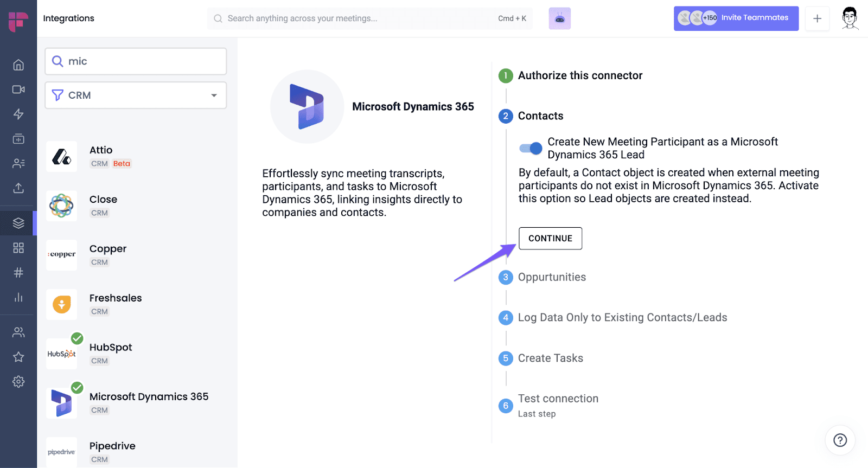Click the HubSpot integration logo
Viewport: 868px width, 468px height.
point(62,354)
